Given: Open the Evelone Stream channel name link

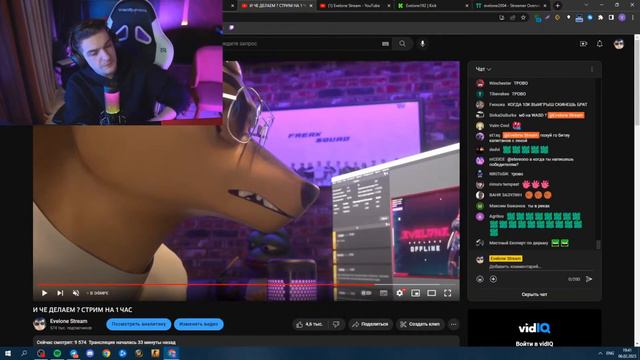Looking at the screenshot, I should point(69,321).
